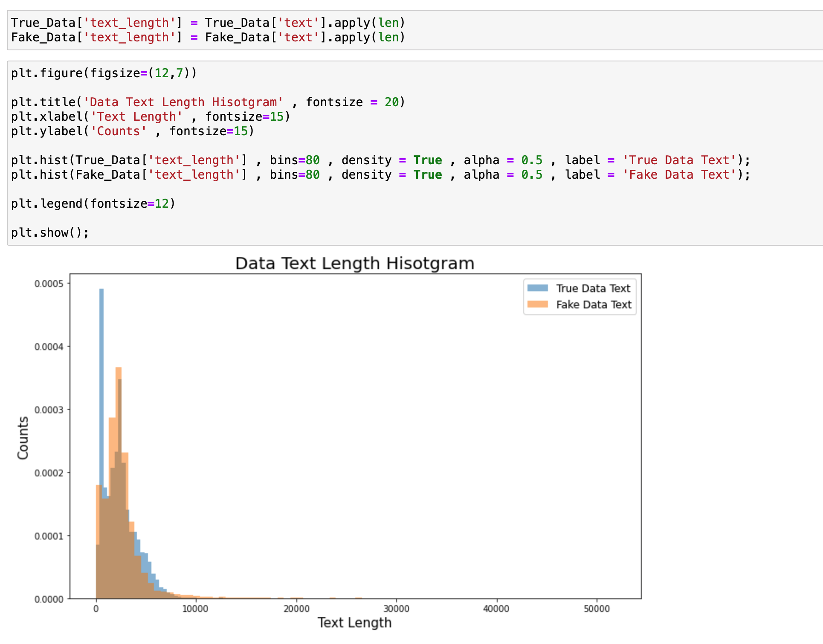Click the 50000 x-axis tick label
This screenshot has width=823, height=644.
point(597,609)
